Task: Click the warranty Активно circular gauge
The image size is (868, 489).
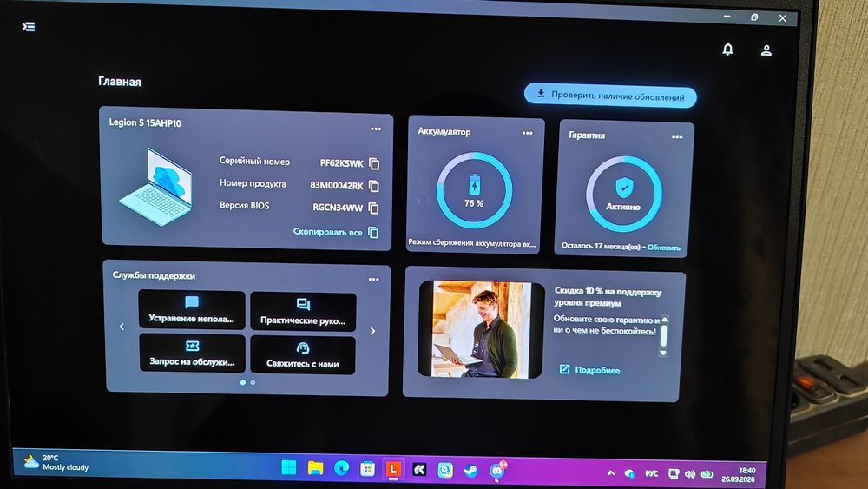Action: (624, 194)
